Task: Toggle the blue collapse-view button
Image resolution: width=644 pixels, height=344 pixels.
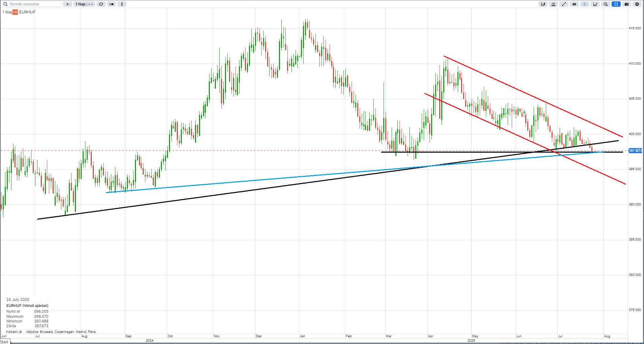Action: coord(616,4)
